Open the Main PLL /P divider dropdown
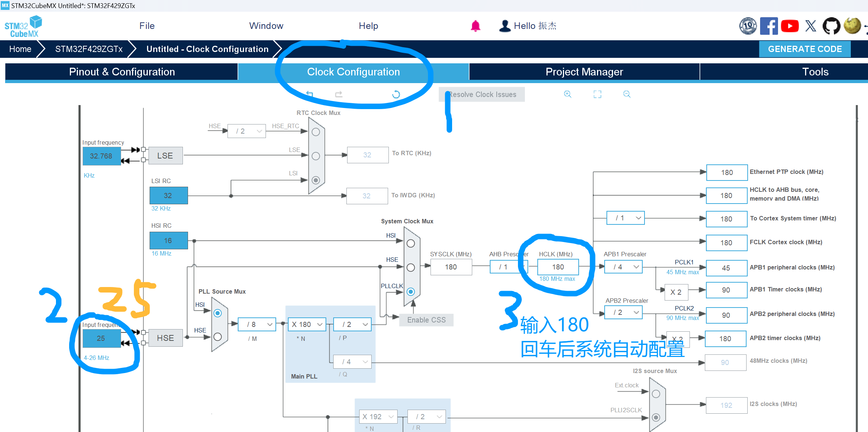The width and height of the screenshot is (868, 432). [x=353, y=324]
